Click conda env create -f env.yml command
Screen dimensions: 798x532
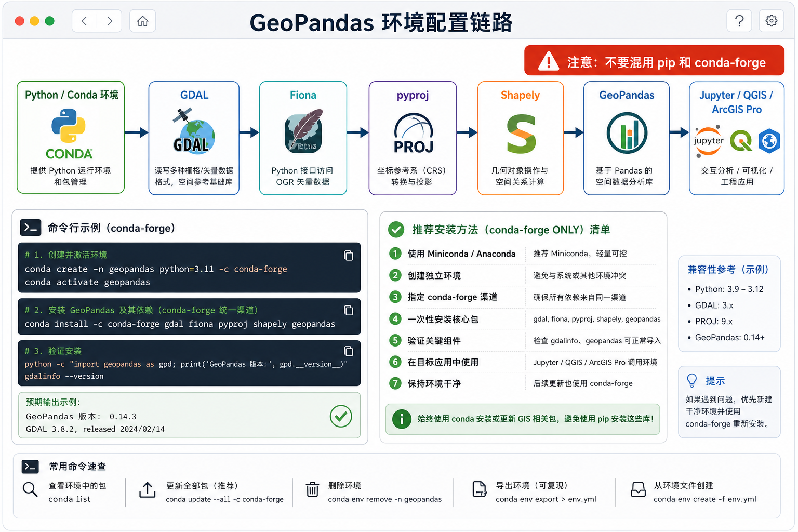coord(705,499)
